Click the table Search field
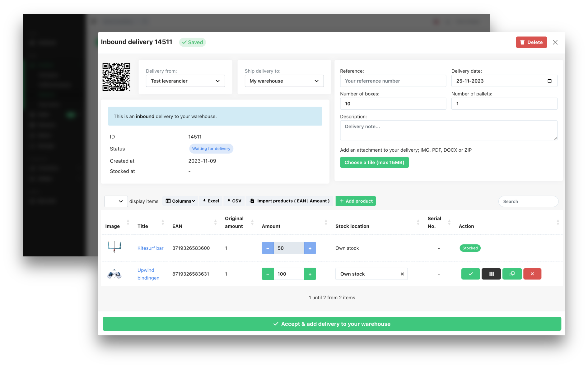The height and width of the screenshot is (368, 588). (528, 201)
